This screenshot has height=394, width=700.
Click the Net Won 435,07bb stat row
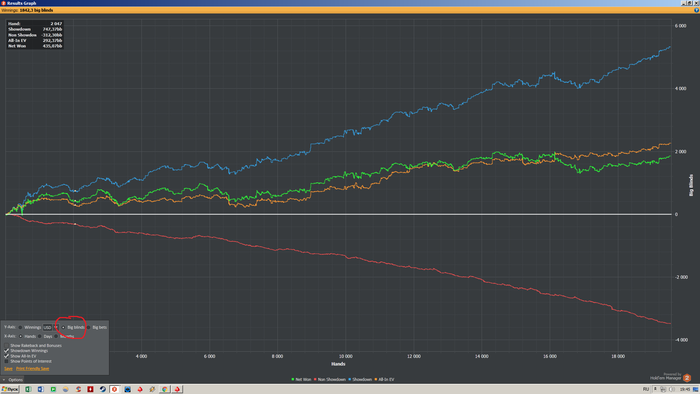click(x=35, y=46)
